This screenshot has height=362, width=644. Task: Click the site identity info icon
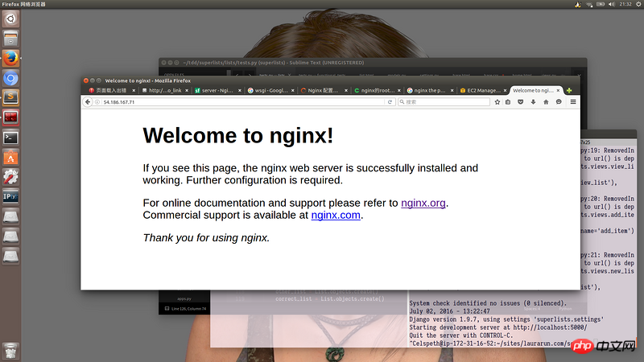click(x=97, y=102)
